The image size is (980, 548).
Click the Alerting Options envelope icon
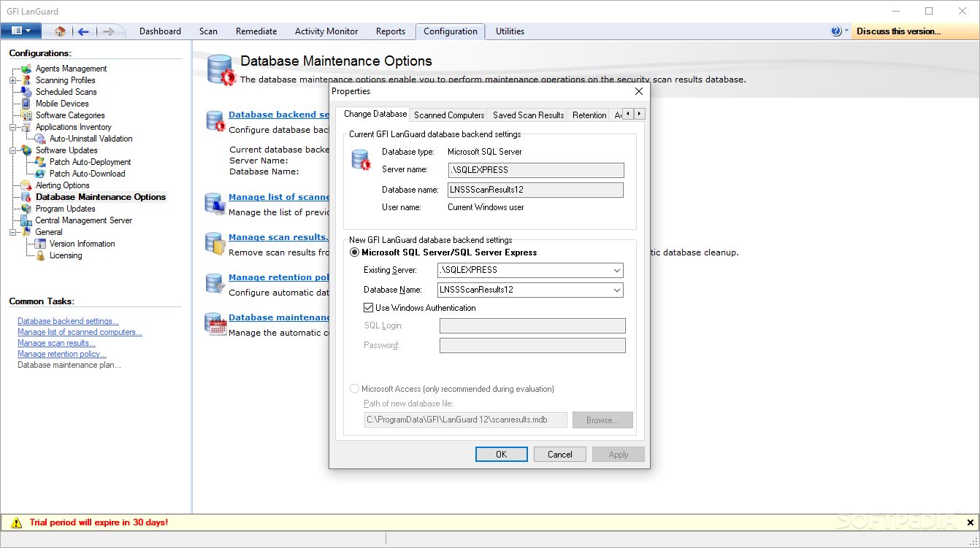(26, 185)
